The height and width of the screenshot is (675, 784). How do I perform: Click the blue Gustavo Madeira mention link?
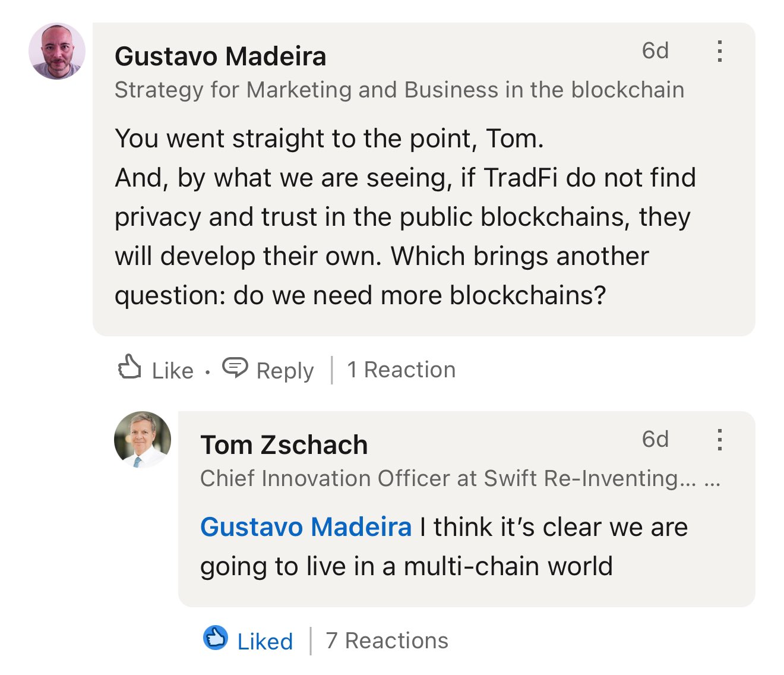(x=306, y=527)
